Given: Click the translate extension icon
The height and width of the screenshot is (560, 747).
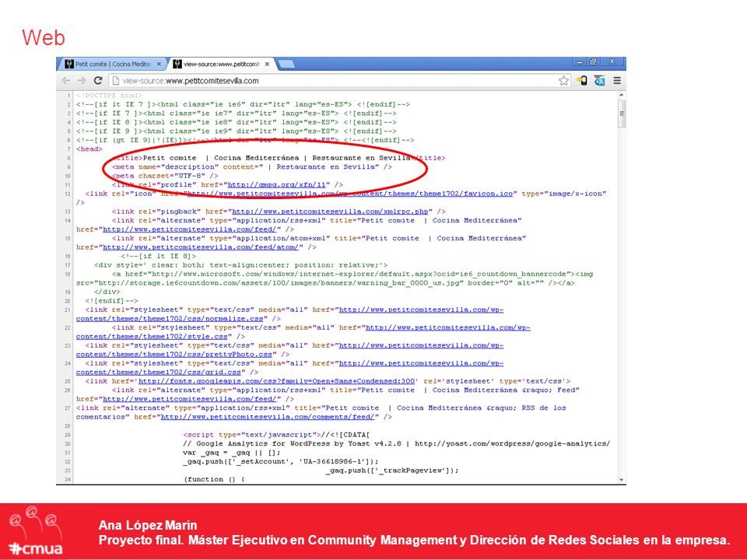Looking at the screenshot, I should pyautogui.click(x=599, y=80).
